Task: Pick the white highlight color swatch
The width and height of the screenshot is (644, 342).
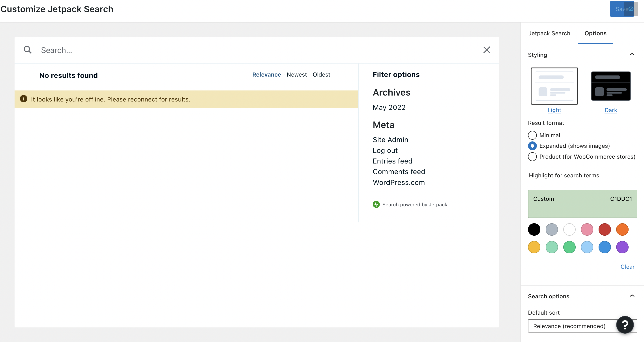Action: point(569,229)
